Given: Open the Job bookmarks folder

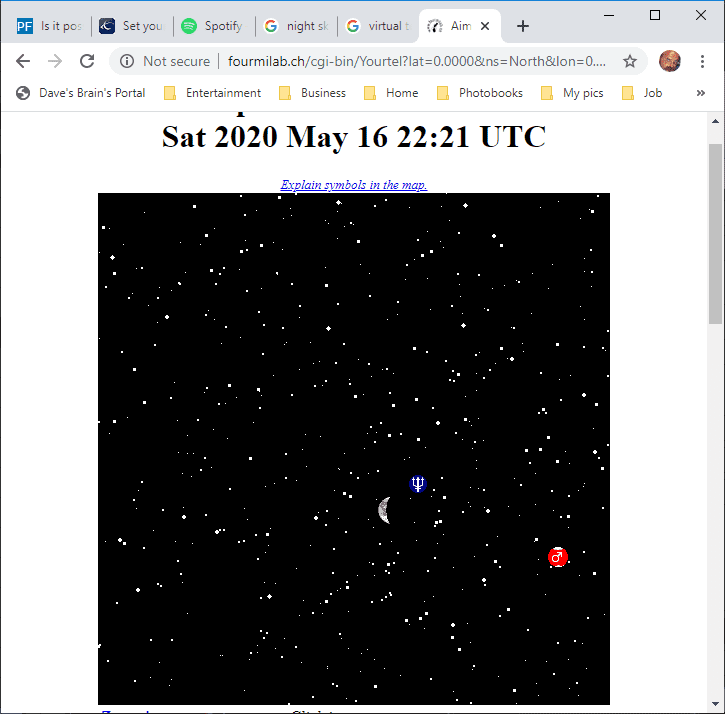Looking at the screenshot, I should (642, 93).
